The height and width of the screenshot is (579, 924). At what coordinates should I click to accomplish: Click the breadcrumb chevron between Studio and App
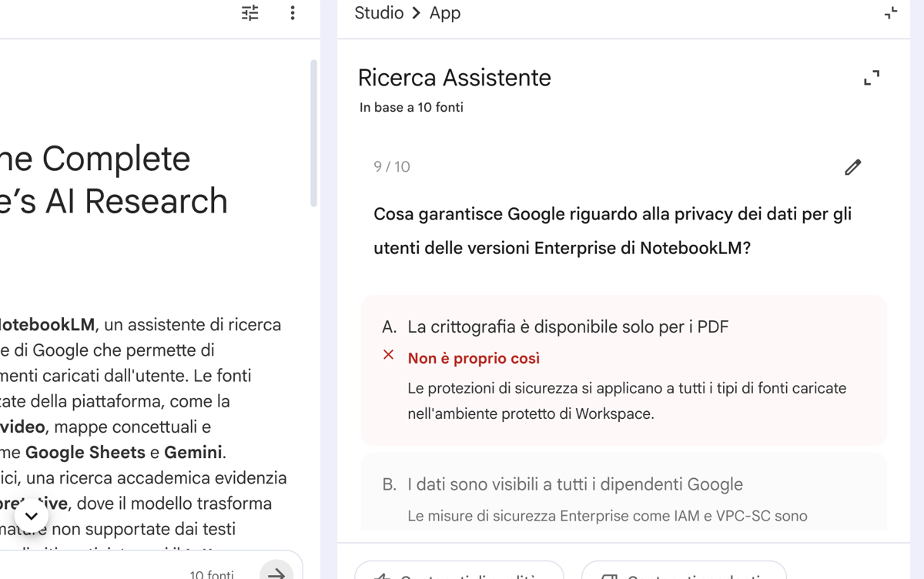(417, 13)
